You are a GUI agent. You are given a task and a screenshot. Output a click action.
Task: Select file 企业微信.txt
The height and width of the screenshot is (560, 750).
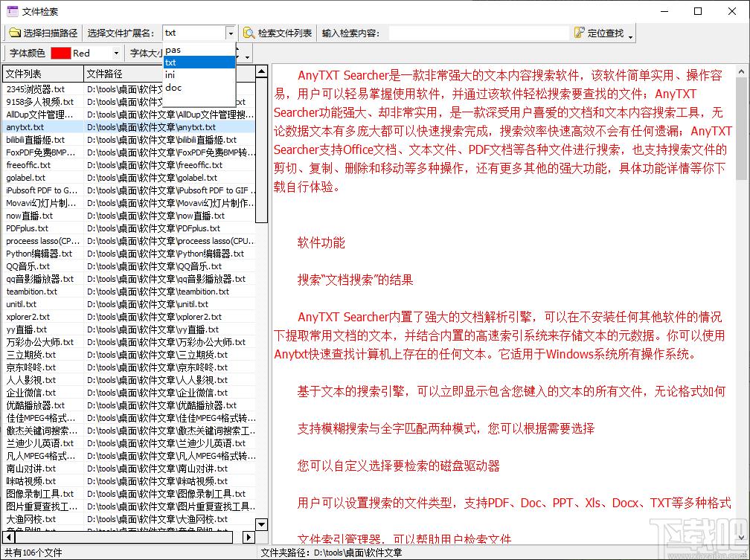[31, 393]
